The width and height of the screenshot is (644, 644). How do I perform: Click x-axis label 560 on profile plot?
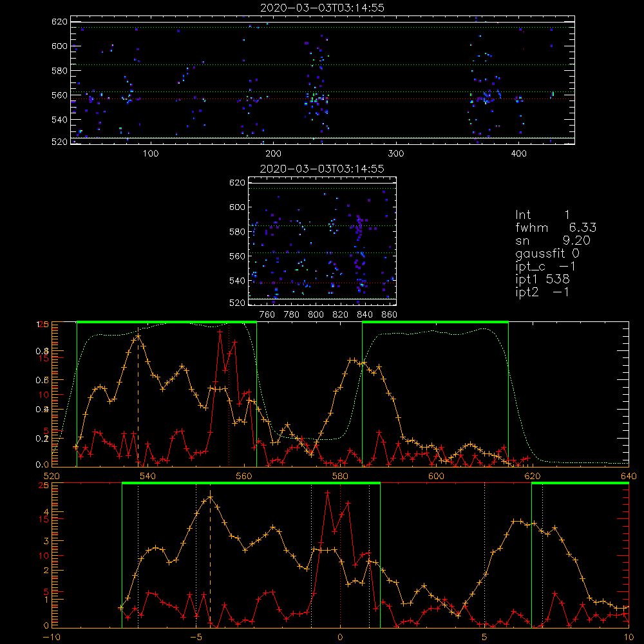click(244, 476)
